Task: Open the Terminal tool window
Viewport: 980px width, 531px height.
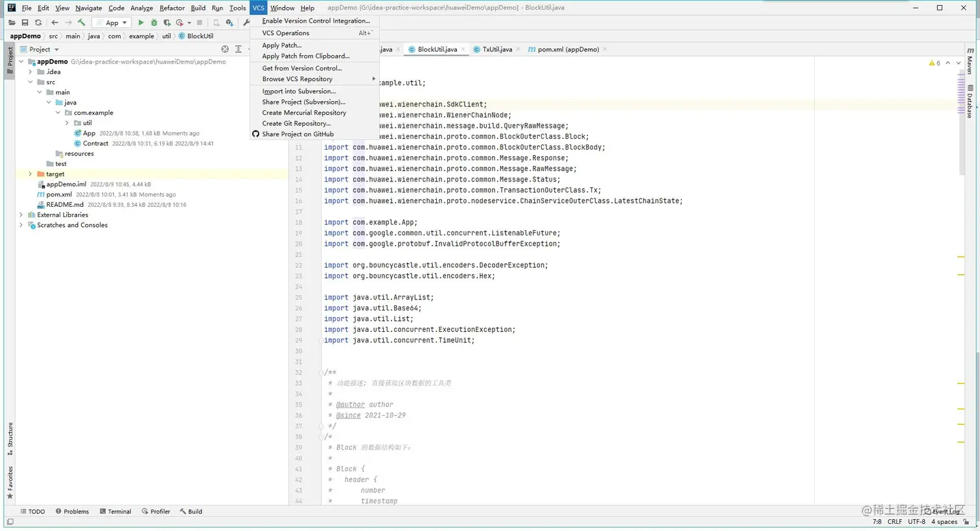Action: (x=115, y=512)
